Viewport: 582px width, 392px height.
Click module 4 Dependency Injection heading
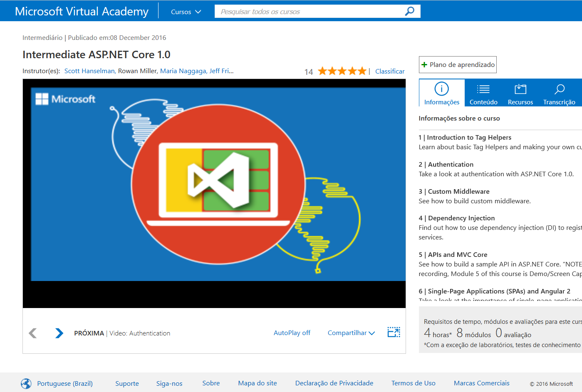tap(457, 218)
